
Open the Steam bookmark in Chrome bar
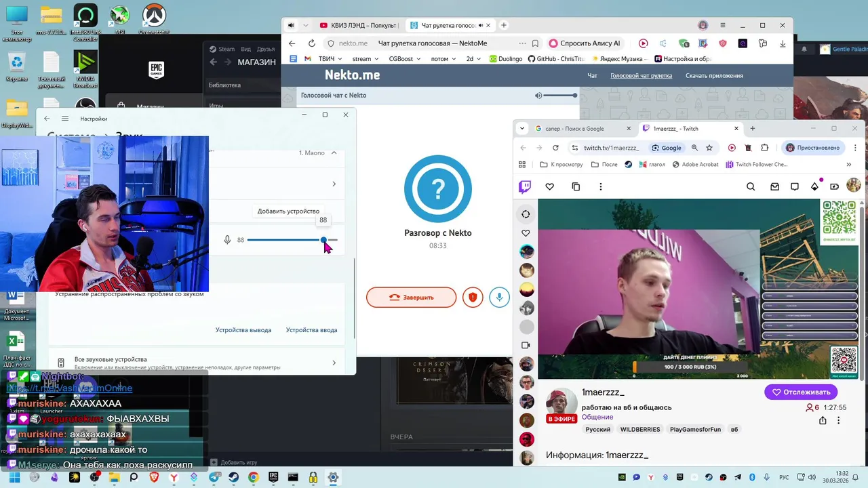(x=629, y=164)
